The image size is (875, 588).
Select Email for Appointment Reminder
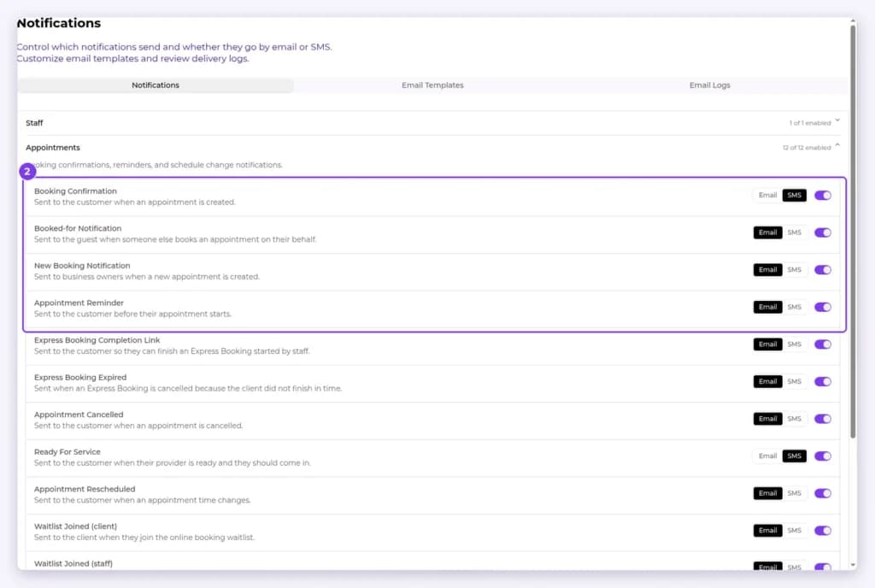[x=767, y=308]
